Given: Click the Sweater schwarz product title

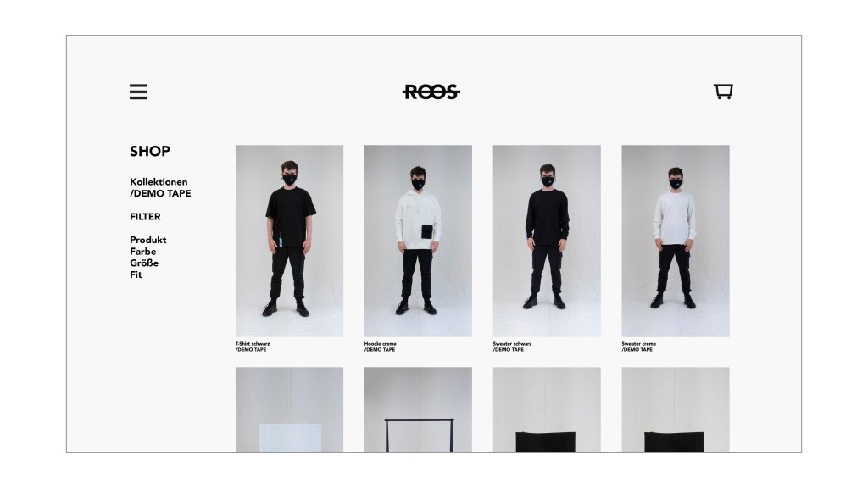Looking at the screenshot, I should [512, 344].
